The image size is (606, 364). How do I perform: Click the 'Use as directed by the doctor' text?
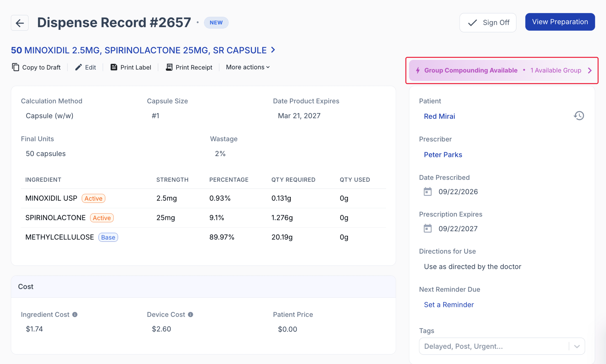[472, 267]
